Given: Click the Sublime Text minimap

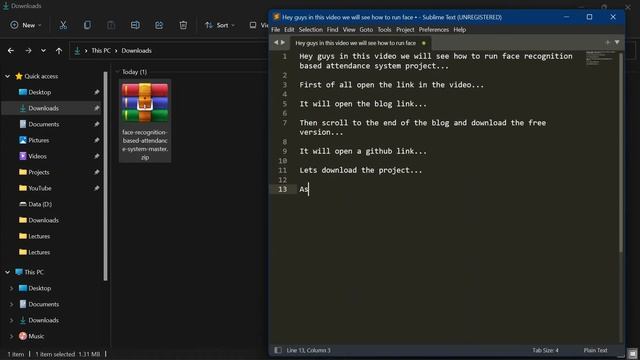Looking at the screenshot, I should [x=601, y=58].
